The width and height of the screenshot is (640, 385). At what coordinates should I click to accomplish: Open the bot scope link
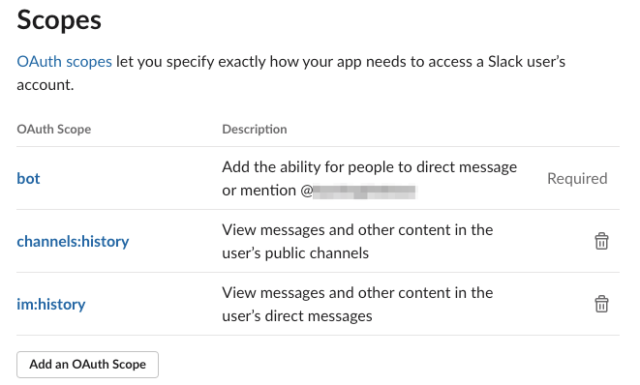point(28,178)
